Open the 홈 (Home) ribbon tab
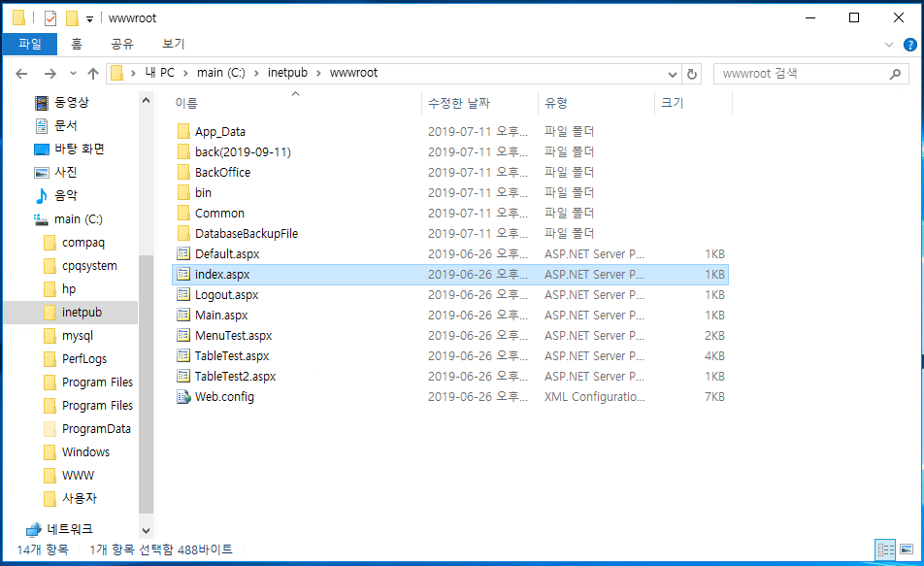This screenshot has height=566, width=924. coord(77,45)
